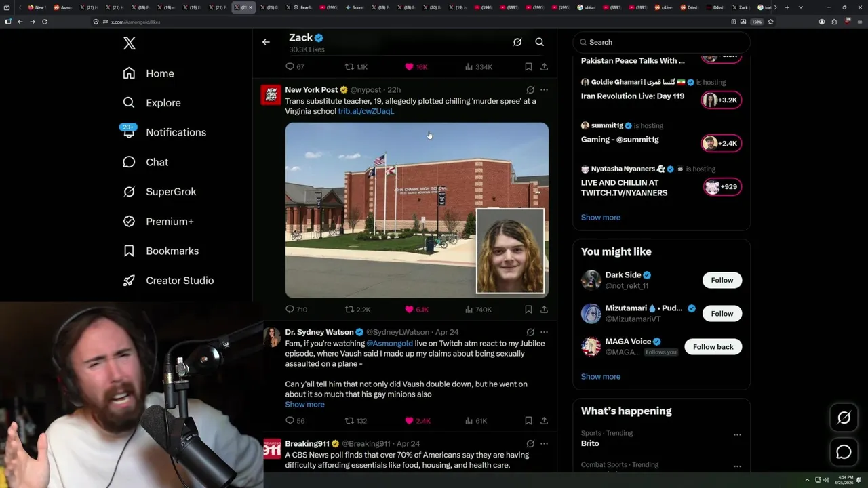Image resolution: width=868 pixels, height=488 pixels.
Task: Go back with the arrow beside Zack
Action: tap(266, 42)
